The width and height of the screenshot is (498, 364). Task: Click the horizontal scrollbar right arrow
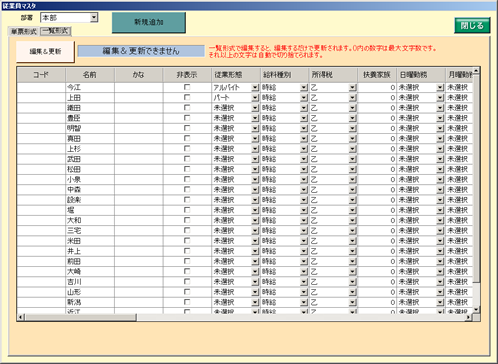pos(469,317)
